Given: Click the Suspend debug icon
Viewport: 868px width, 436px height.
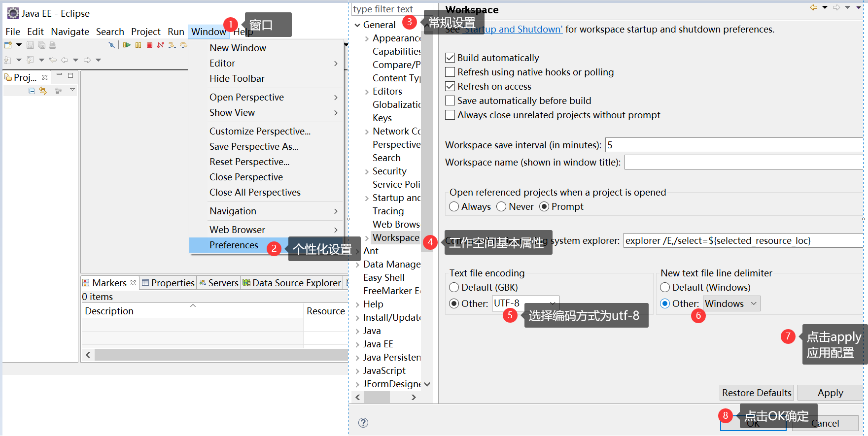Looking at the screenshot, I should pos(138,45).
